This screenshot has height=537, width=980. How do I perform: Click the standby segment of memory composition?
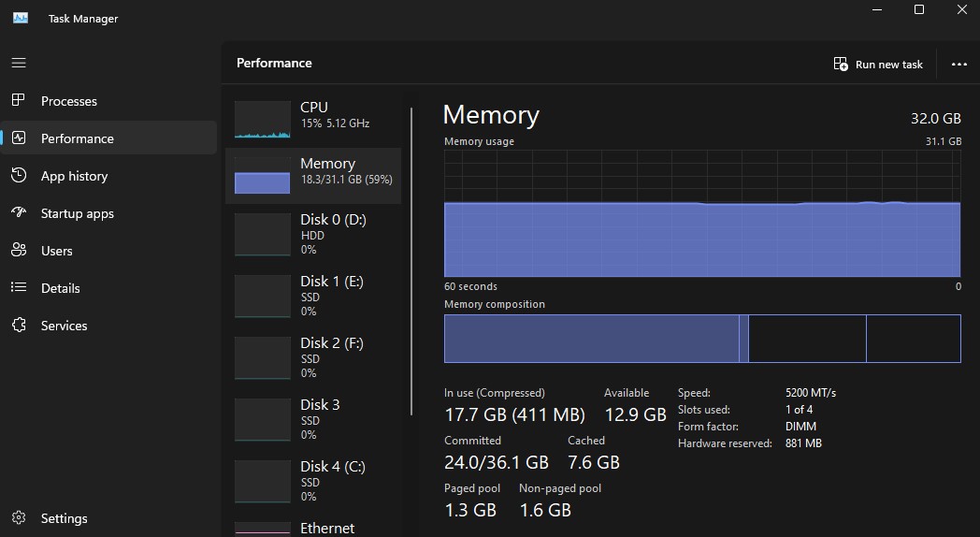pos(807,339)
